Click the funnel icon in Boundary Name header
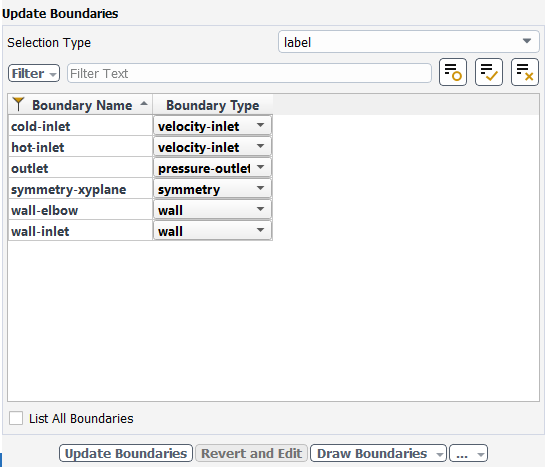Screen dimensions: 546x467 click(18, 104)
